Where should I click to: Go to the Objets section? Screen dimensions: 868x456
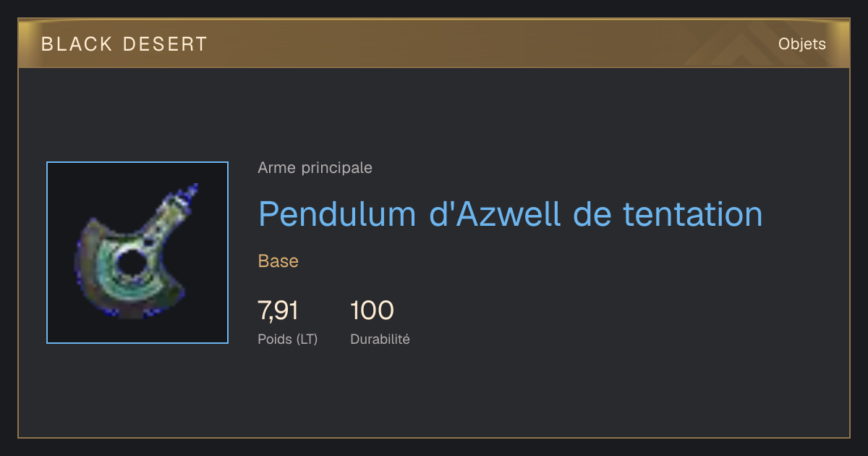pos(802,44)
